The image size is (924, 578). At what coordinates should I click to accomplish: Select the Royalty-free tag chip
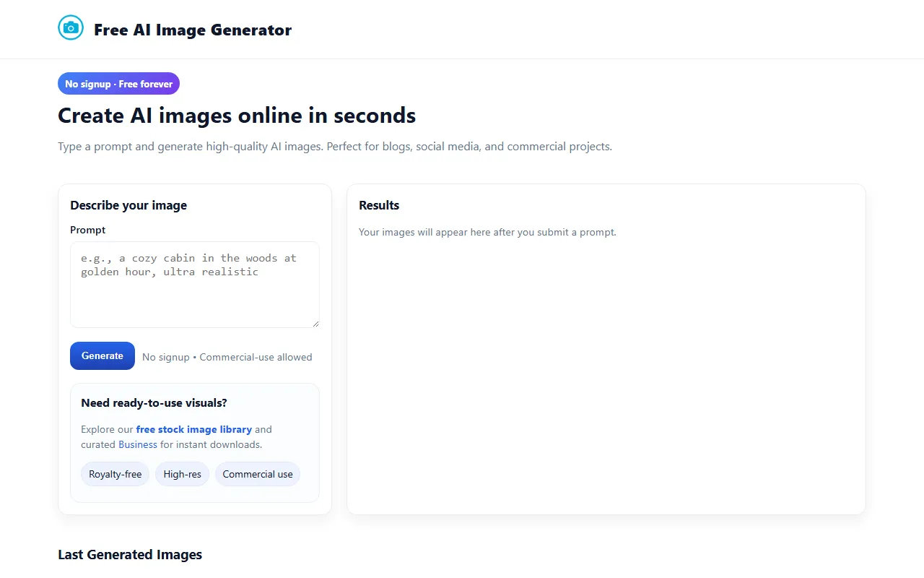[115, 474]
